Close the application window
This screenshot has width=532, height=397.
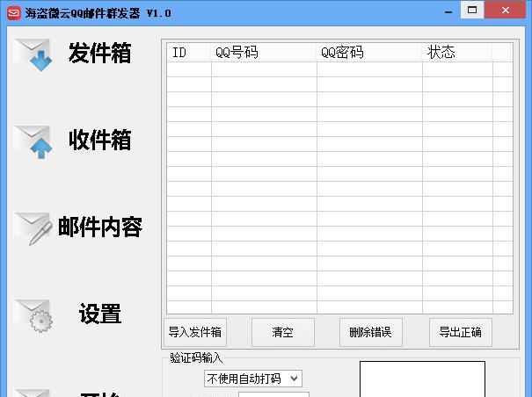tap(506, 10)
